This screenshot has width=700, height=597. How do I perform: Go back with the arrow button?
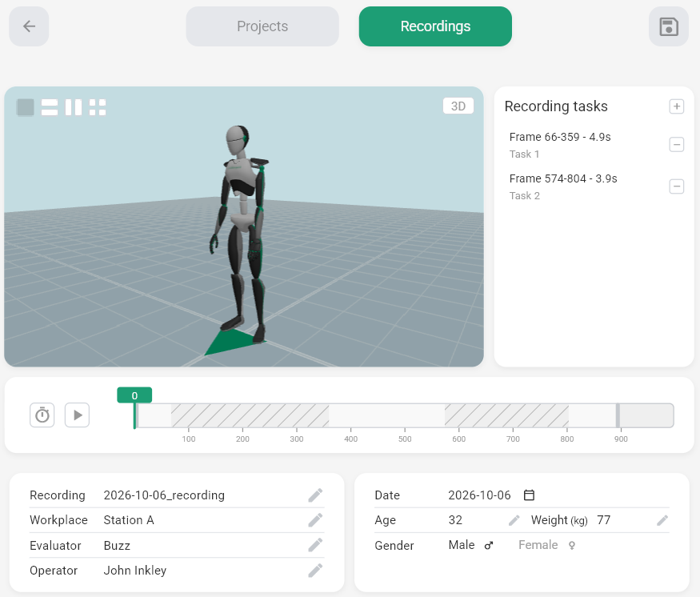pos(29,26)
